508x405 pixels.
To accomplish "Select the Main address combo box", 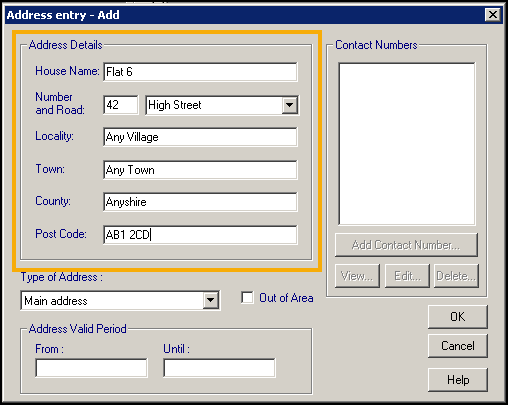I will click(120, 300).
